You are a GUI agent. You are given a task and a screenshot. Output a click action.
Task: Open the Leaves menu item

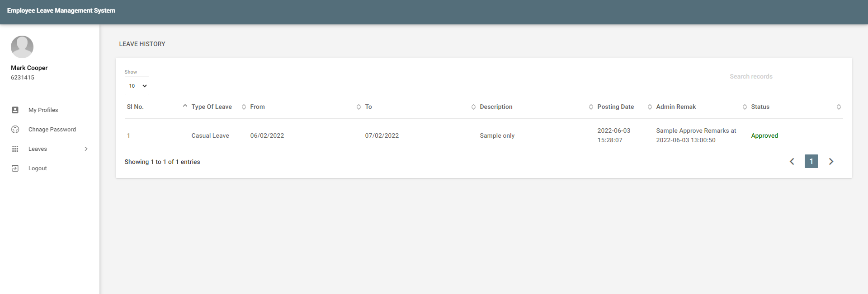50,149
